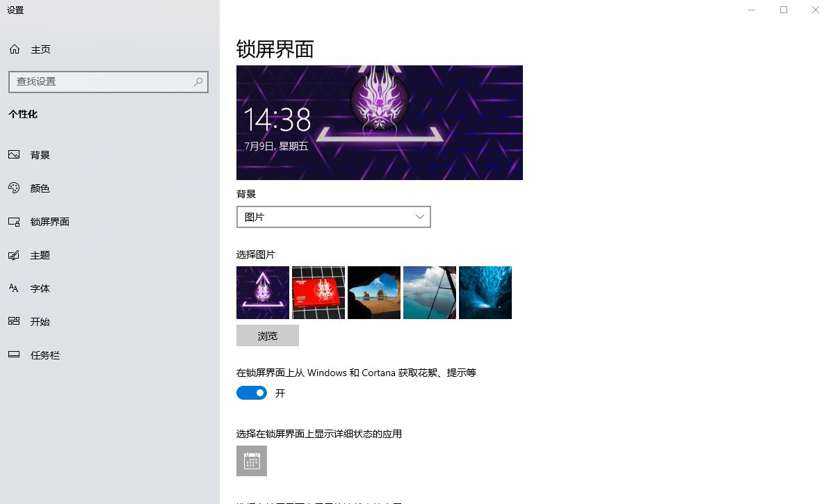Open the 开始 (Start) settings icon
The image size is (824, 504).
point(15,321)
